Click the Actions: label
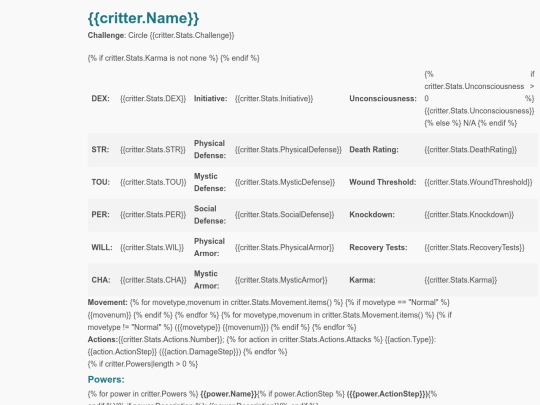The width and height of the screenshot is (540, 405). pyautogui.click(x=103, y=340)
